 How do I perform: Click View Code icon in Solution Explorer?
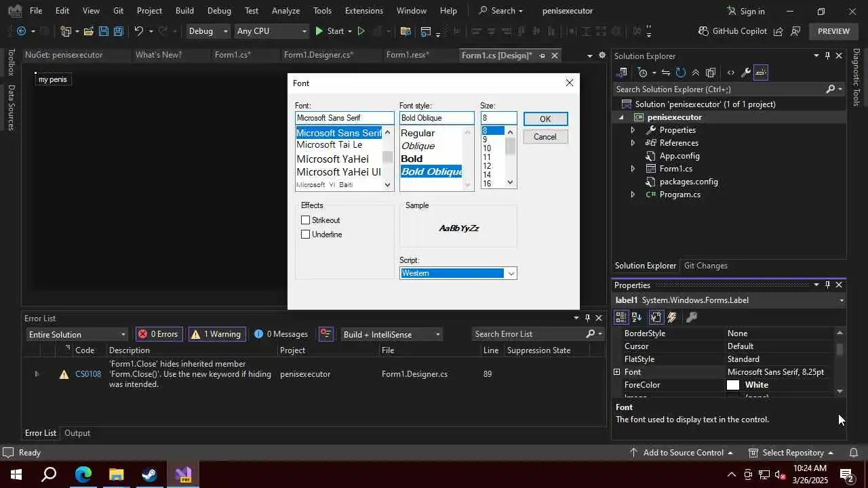pyautogui.click(x=730, y=73)
